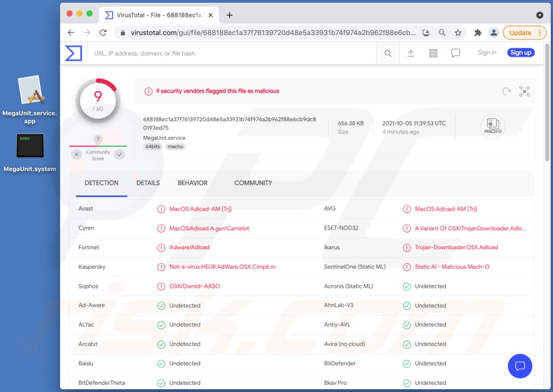The height and width of the screenshot is (392, 553).
Task: Open the comments speech bubble icon
Action: [456, 53]
